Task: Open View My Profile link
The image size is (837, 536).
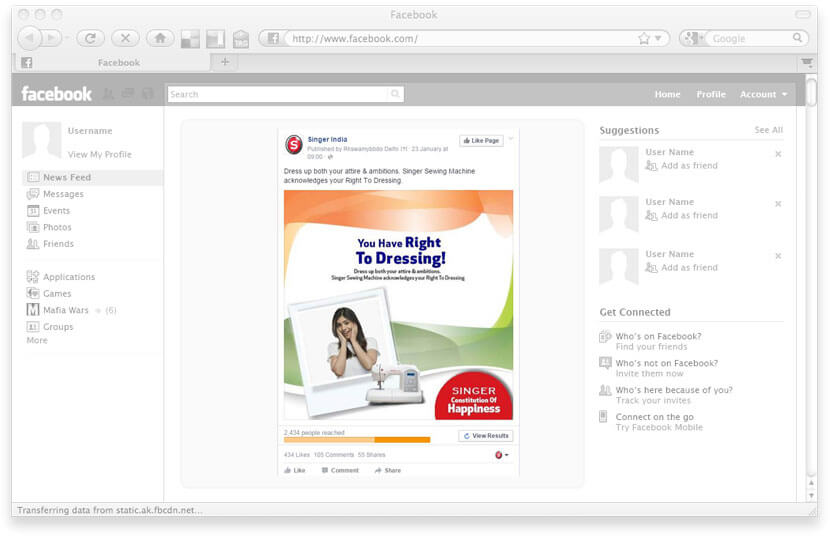Action: [x=99, y=154]
